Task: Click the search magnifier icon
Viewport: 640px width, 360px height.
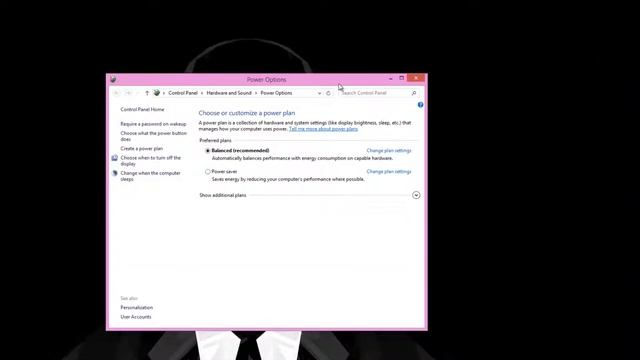Action: click(413, 93)
